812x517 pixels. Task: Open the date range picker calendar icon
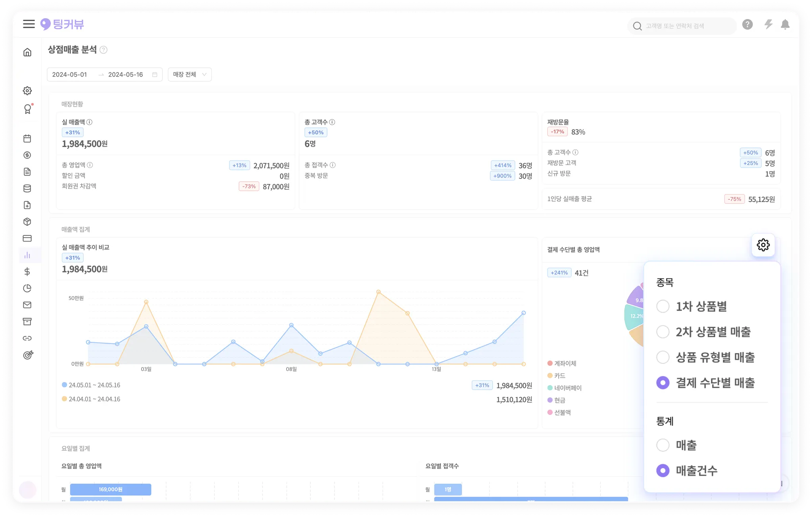pyautogui.click(x=155, y=74)
